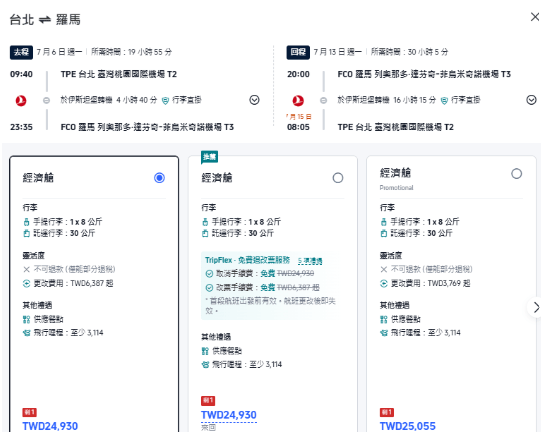The height and width of the screenshot is (432, 541).
Task: Click the Turkish Airlines logo on the return flight
Action: (298, 100)
